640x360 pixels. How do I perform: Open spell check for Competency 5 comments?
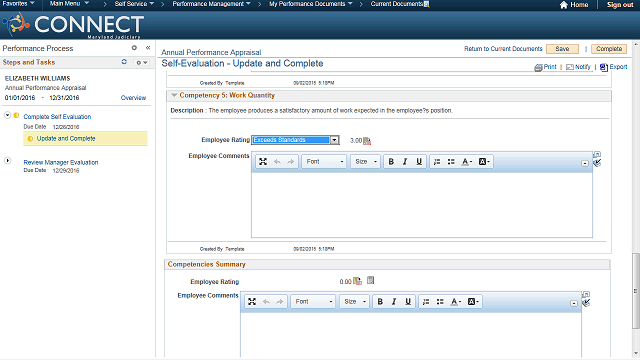pos(597,163)
